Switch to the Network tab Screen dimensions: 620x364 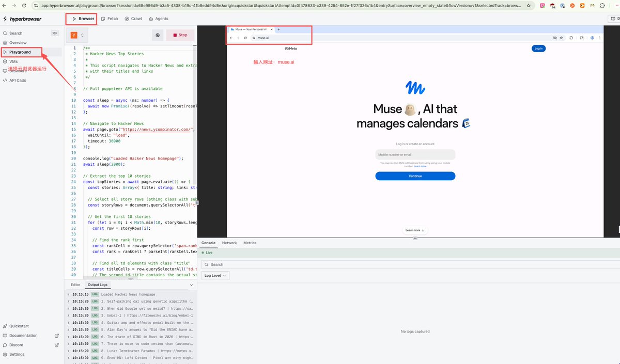coord(229,243)
